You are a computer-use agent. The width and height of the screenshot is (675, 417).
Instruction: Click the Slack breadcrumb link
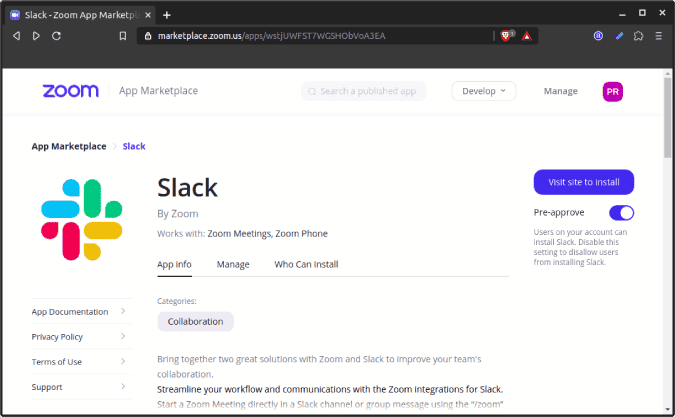pos(134,146)
